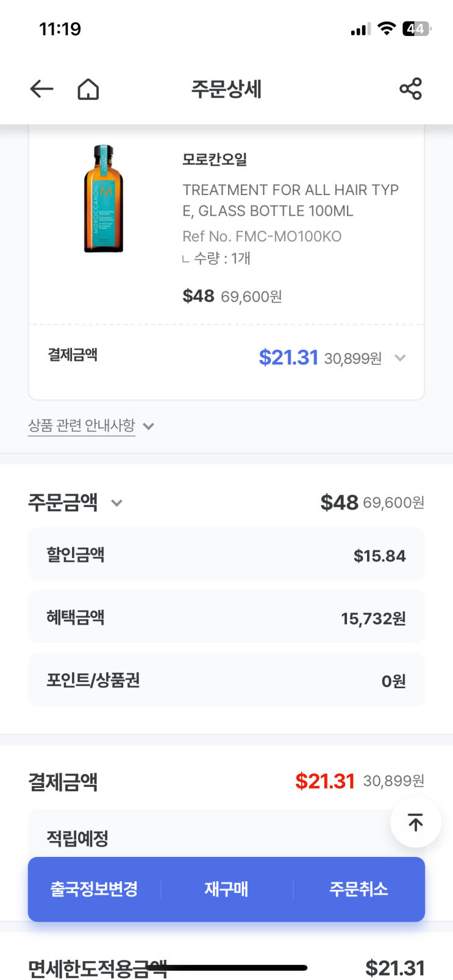Tap the 주문취소 button
Viewport: 453px width, 980px height.
click(358, 889)
